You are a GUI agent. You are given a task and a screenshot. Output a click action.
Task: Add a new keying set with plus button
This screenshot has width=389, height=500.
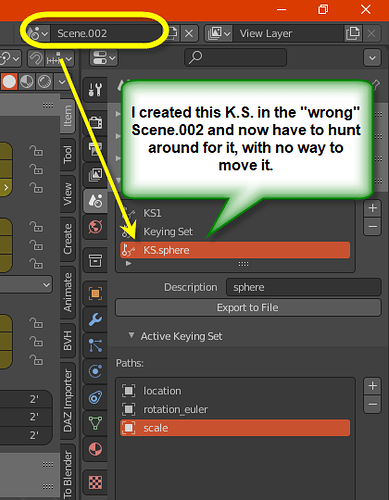pos(372,208)
